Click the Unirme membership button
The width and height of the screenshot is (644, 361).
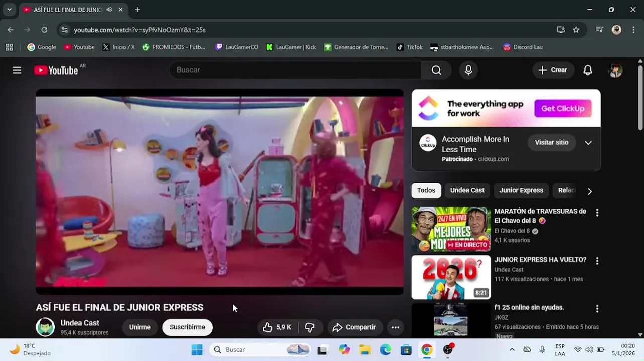pyautogui.click(x=140, y=327)
